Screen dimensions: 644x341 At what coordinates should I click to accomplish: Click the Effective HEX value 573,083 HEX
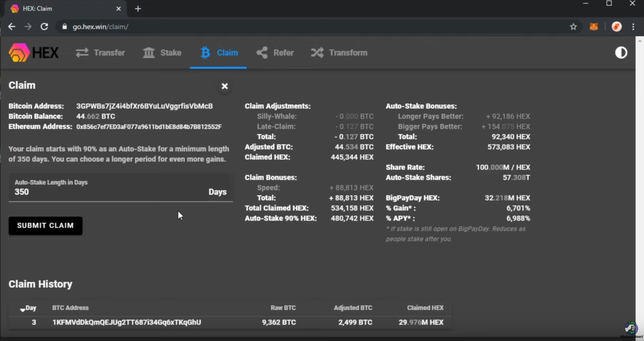click(x=509, y=147)
